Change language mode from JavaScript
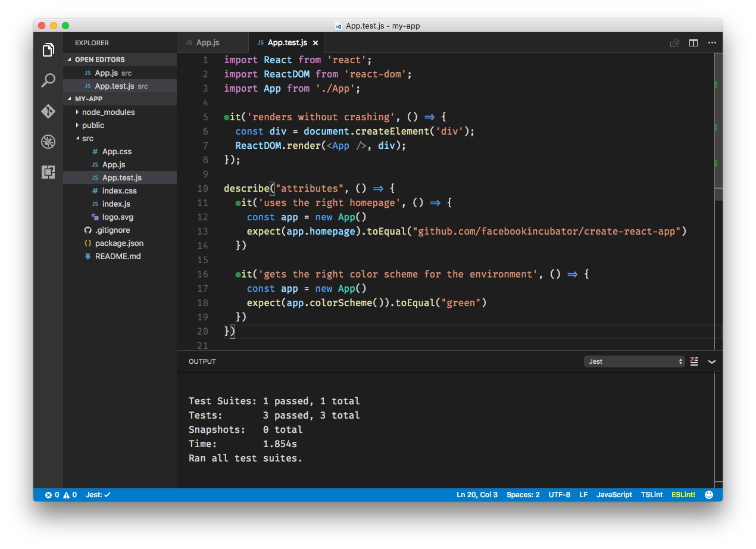The width and height of the screenshot is (756, 549). tap(614, 495)
